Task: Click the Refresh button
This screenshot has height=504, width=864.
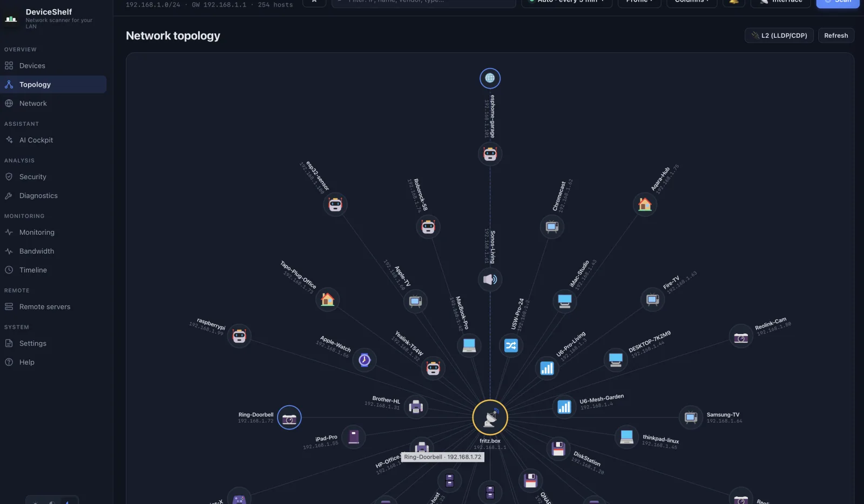Action: coord(836,36)
